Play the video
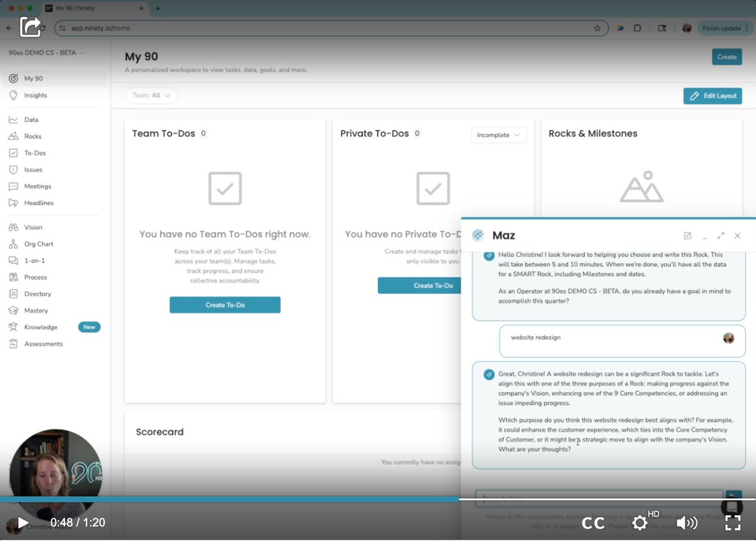 pyautogui.click(x=22, y=523)
